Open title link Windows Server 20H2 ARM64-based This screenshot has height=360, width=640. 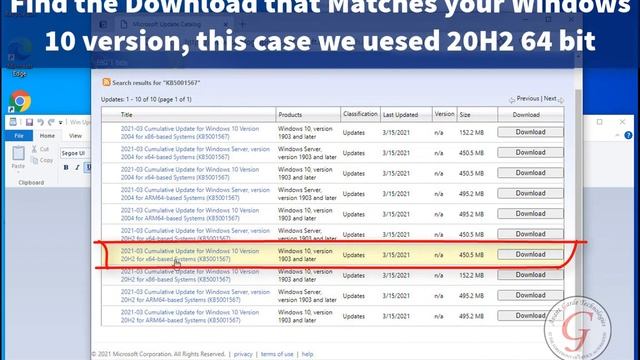pos(195,296)
